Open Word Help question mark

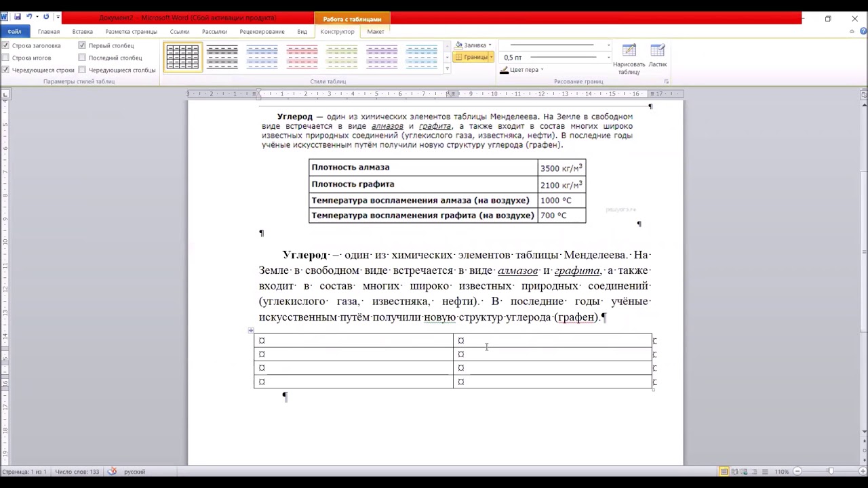tap(862, 31)
